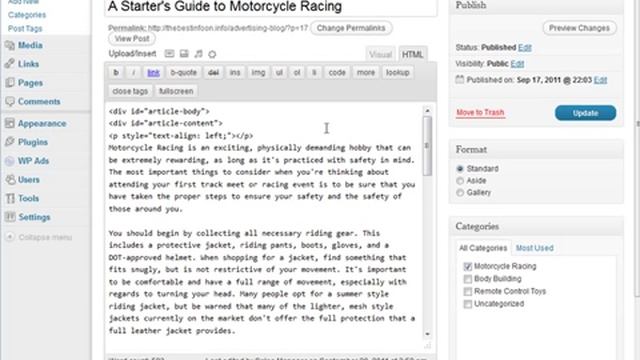Insert list item with li button
640x360 pixels.
(314, 73)
